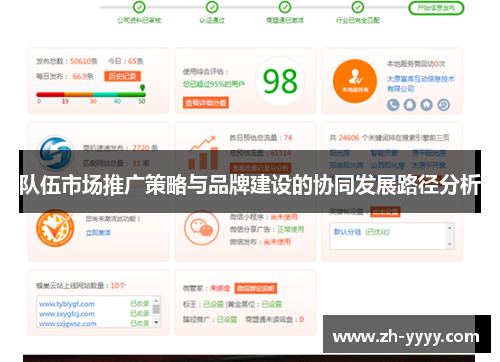Click the 行业已完全匹配 checkmark step icon
500x362 pixels.
tap(358, 7)
